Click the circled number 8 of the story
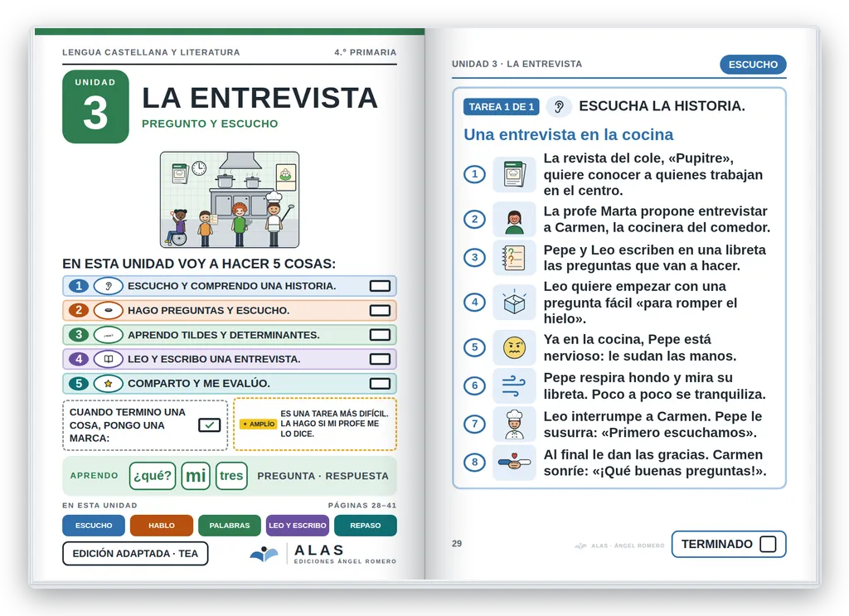Image resolution: width=849 pixels, height=616 pixels. [475, 463]
